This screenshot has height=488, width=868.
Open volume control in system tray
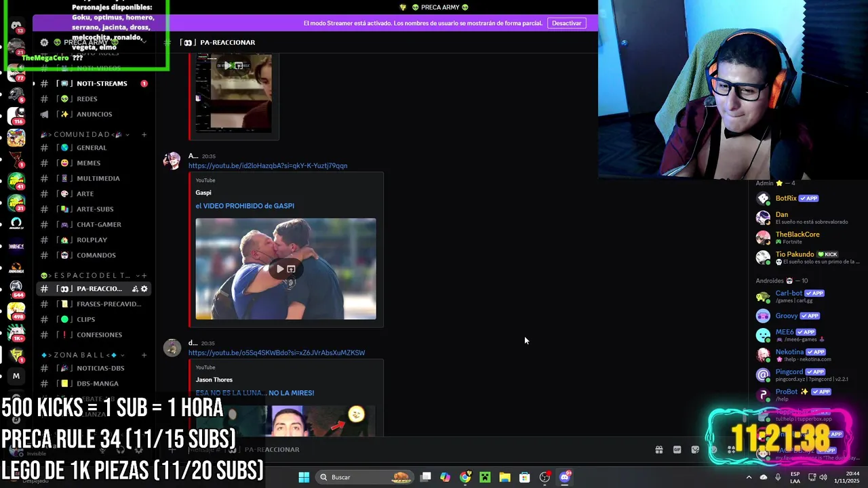pos(823,477)
